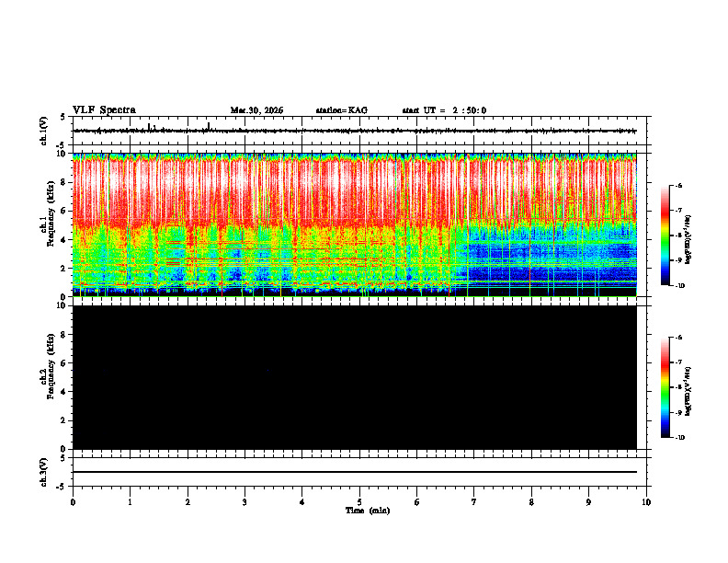Click time axis tick label "1"
The image size is (728, 563).
pyautogui.click(x=130, y=502)
